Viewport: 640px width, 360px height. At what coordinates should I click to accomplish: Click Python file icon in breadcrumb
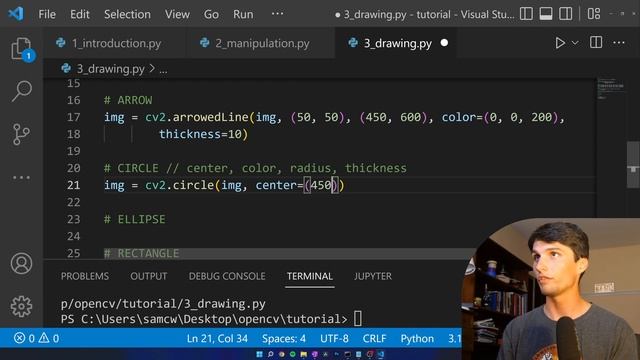point(66,69)
